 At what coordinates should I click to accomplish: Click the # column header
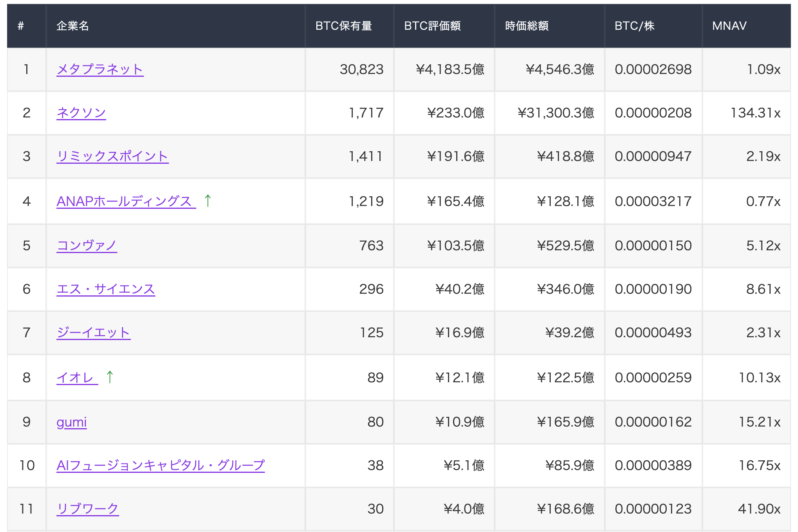point(20,26)
